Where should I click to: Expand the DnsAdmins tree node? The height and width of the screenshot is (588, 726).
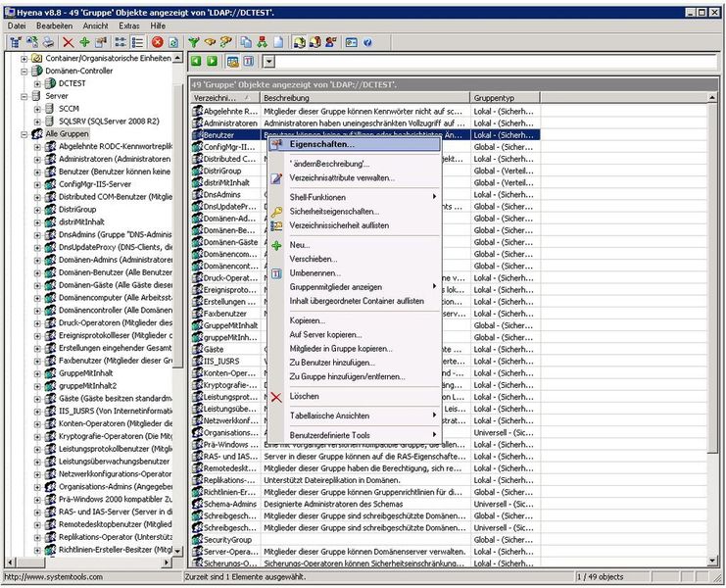(x=37, y=235)
